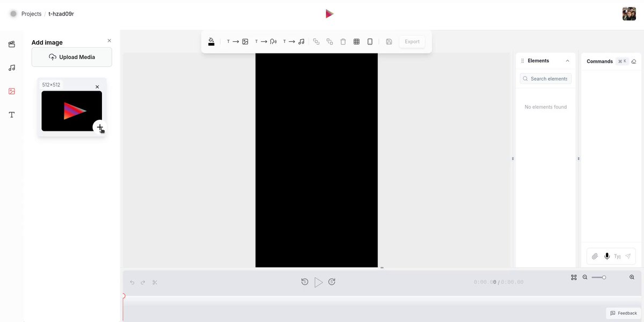
Task: Go to Projects in breadcrumb
Action: [x=31, y=14]
